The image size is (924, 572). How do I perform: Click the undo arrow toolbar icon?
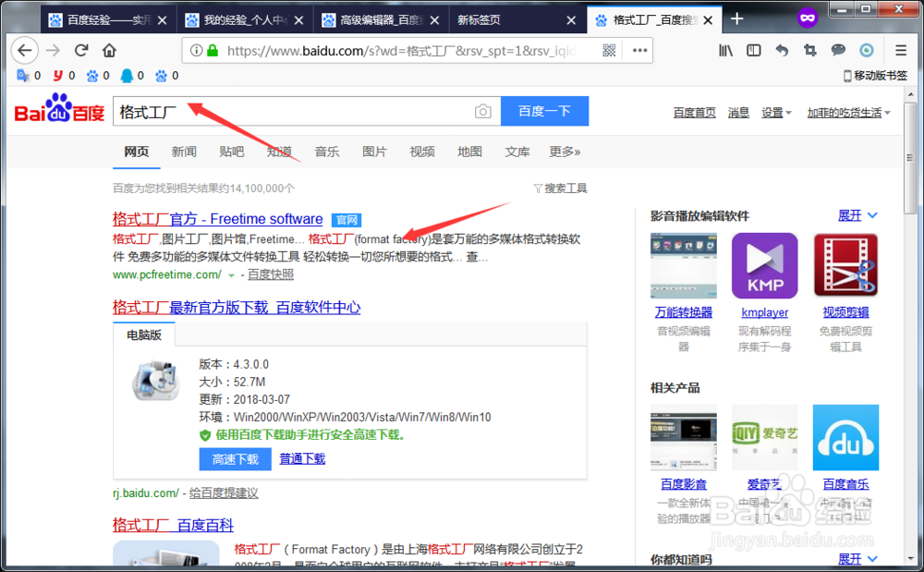click(x=782, y=51)
